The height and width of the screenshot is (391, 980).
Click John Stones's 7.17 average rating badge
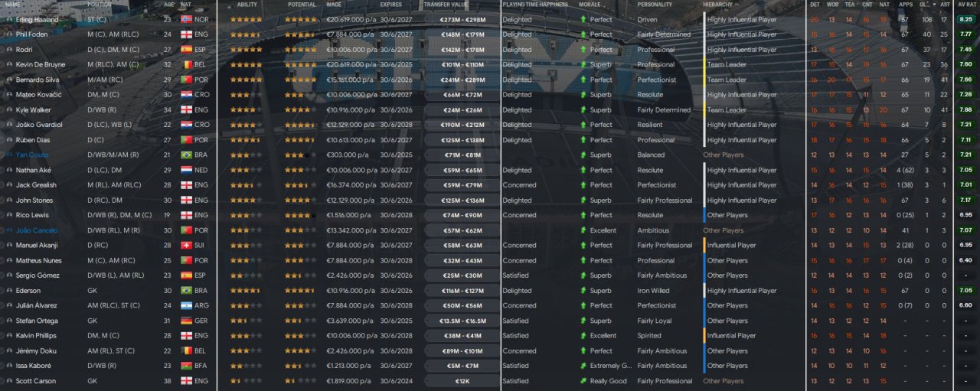(965, 200)
